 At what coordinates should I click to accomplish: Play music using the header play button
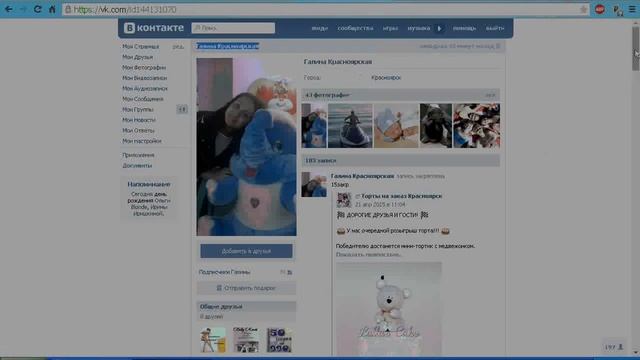click(x=440, y=28)
